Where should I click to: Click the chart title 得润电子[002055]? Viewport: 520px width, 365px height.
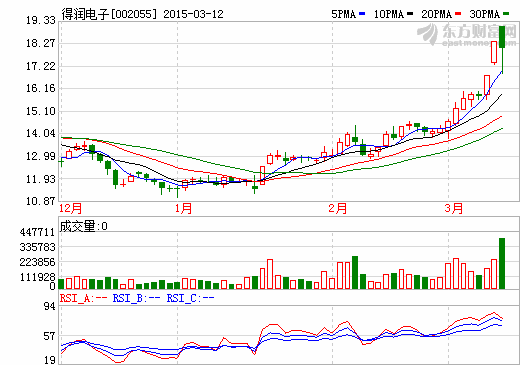pos(109,14)
